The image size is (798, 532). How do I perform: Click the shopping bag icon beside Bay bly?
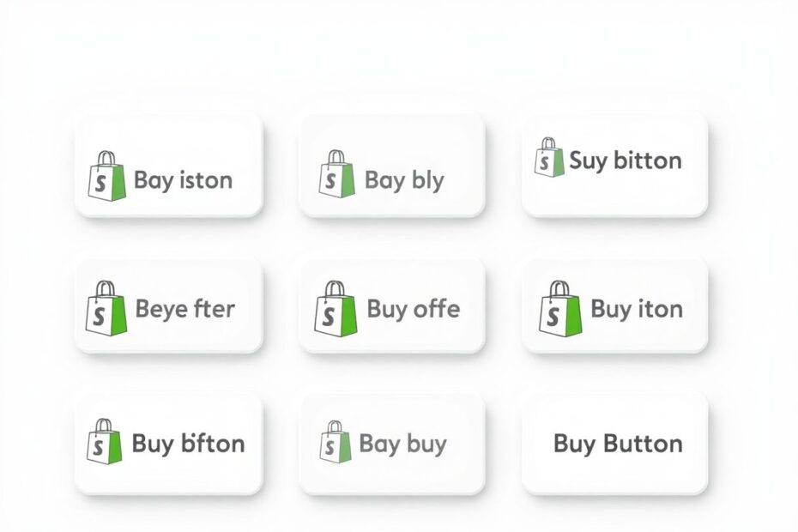point(337,173)
